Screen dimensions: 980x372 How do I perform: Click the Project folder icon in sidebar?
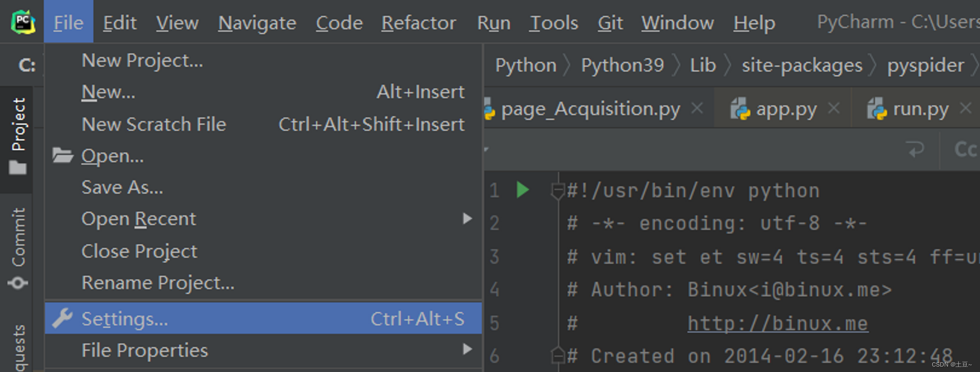pos(18,168)
